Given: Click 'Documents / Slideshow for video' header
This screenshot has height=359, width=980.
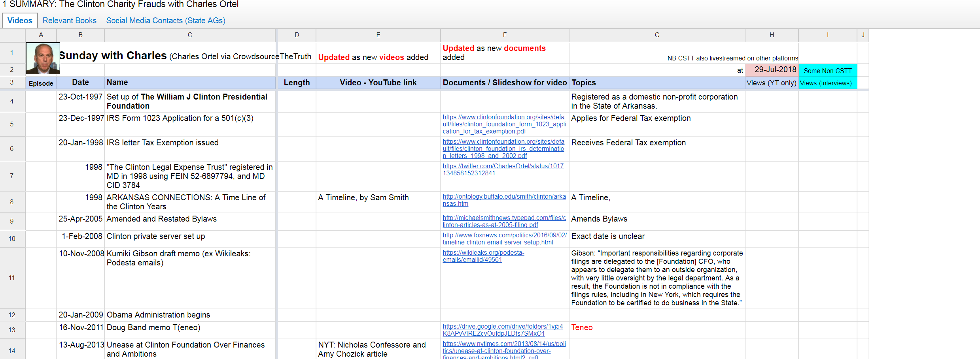Looking at the screenshot, I should tap(505, 83).
